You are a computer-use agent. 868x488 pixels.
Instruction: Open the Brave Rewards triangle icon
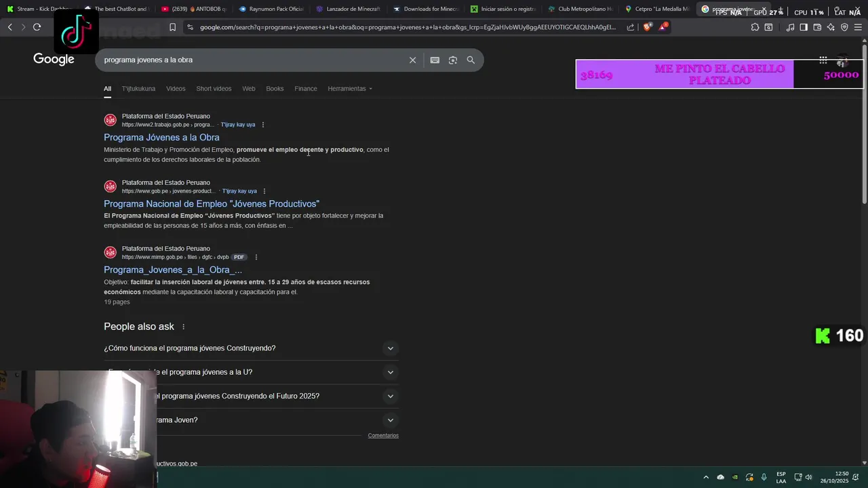click(x=663, y=27)
